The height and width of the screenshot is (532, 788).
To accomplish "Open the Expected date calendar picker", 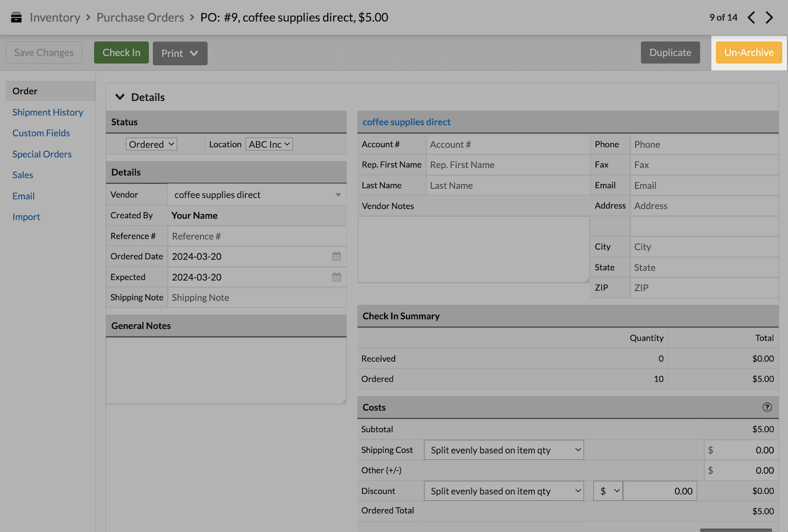I will (337, 277).
